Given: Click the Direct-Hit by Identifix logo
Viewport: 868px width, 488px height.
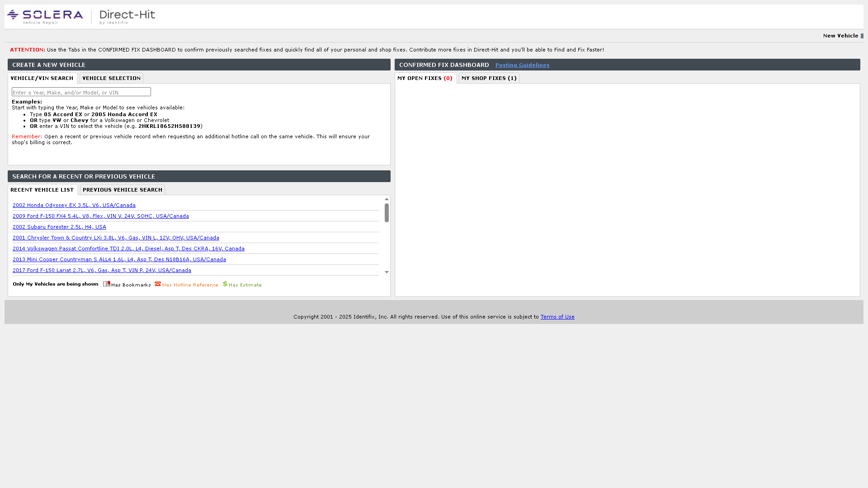Looking at the screenshot, I should (x=127, y=17).
